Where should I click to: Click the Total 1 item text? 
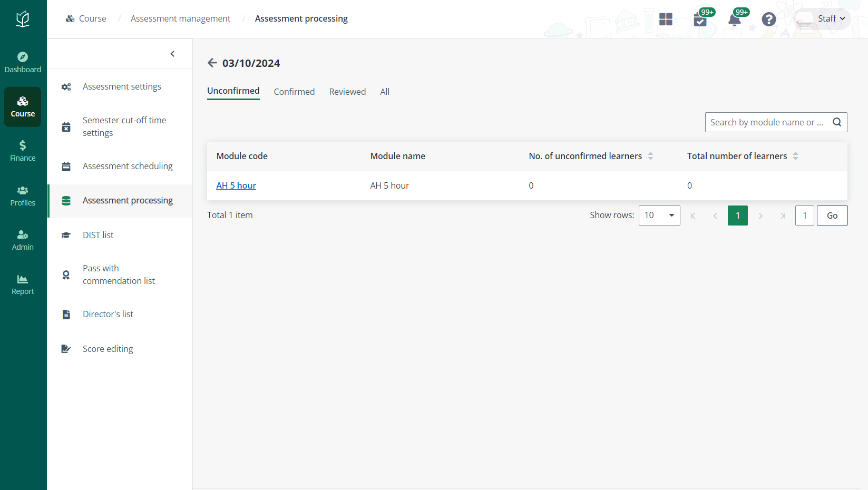point(230,215)
